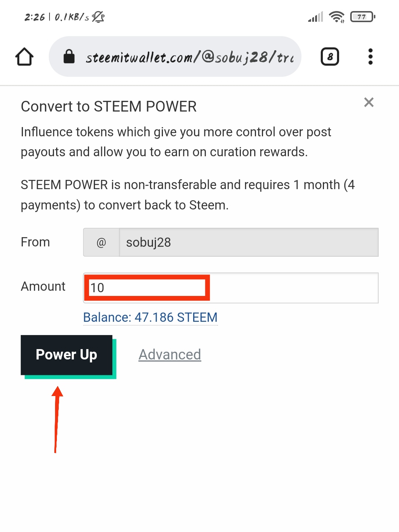Open the Advanced link
This screenshot has width=399, height=532.
tap(170, 355)
